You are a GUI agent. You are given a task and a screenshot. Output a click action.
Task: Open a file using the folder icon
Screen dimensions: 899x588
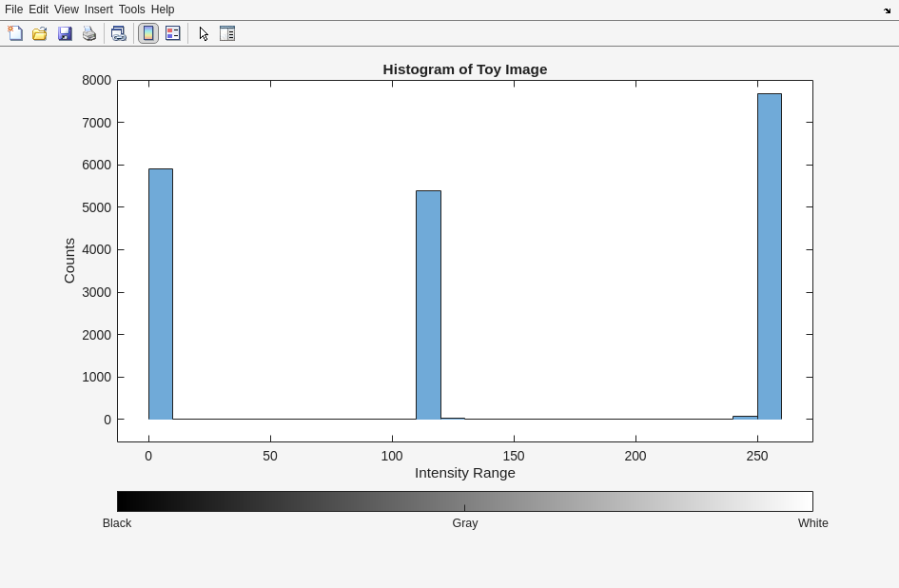(40, 33)
